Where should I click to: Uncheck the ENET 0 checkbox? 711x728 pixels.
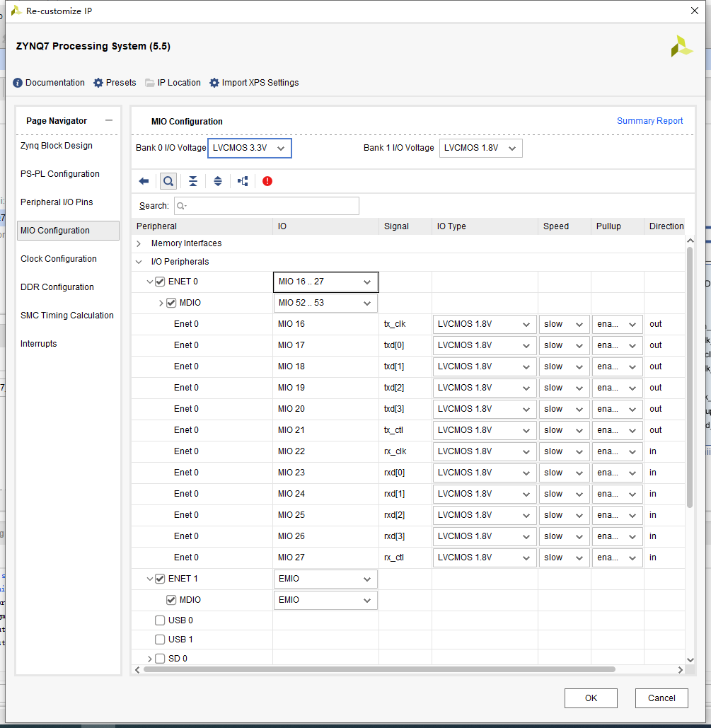click(x=160, y=282)
